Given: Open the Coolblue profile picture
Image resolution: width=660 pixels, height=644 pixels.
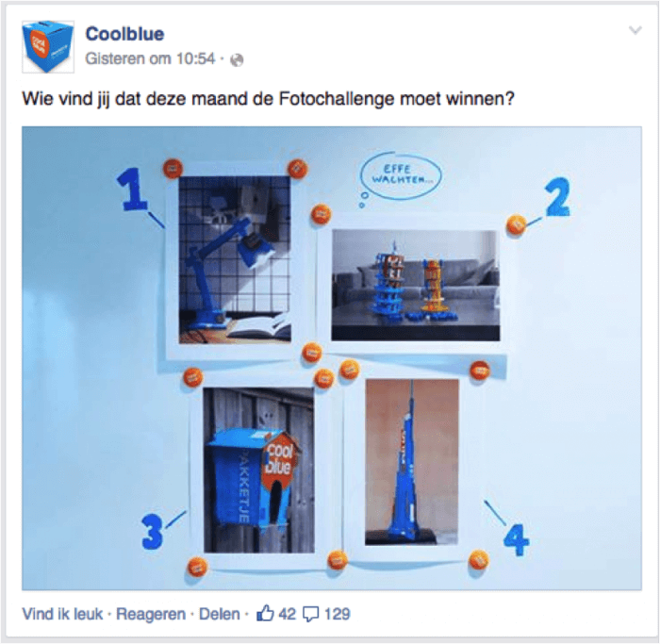Looking at the screenshot, I should 48,47.
